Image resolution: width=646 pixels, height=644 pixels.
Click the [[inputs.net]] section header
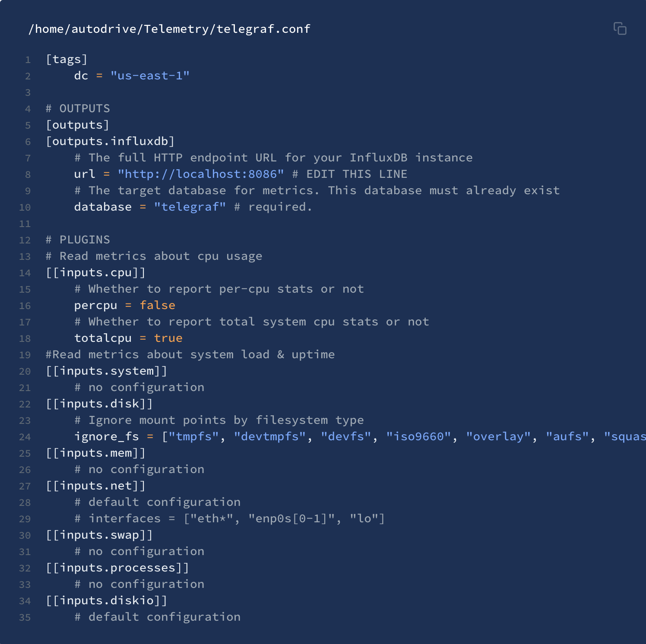point(95,486)
